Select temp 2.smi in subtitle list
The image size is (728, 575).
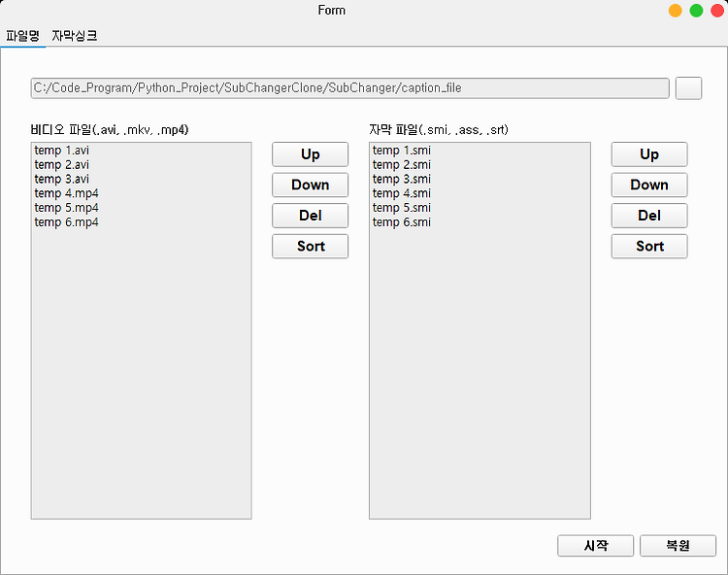pyautogui.click(x=480, y=165)
